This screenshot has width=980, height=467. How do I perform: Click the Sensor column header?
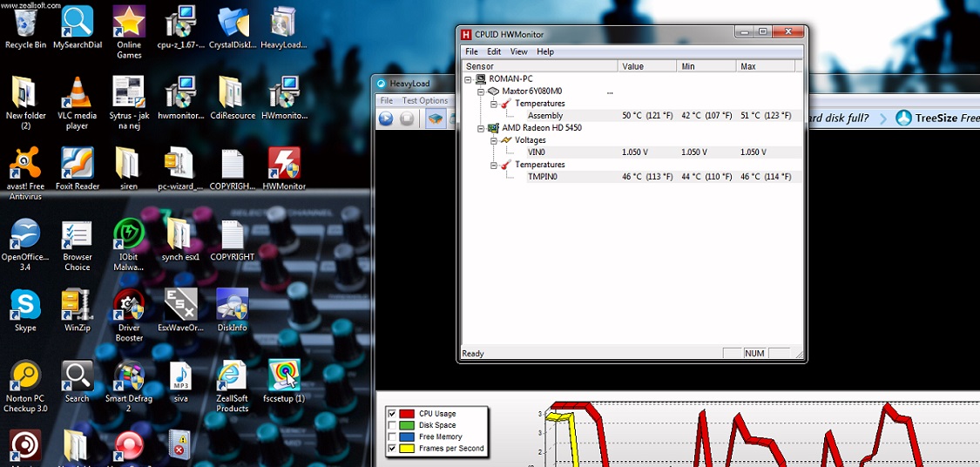tap(540, 66)
